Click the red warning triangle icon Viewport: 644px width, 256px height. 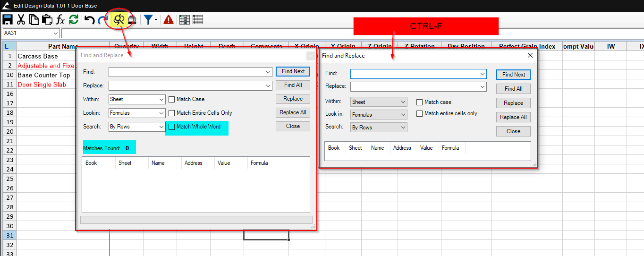click(168, 19)
